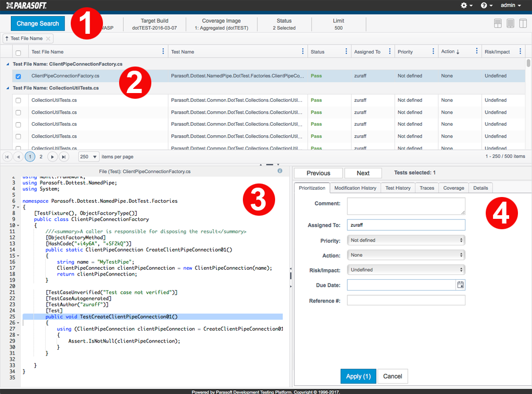532x394 pixels.
Task: Open Priority column options menu
Action: point(433,51)
